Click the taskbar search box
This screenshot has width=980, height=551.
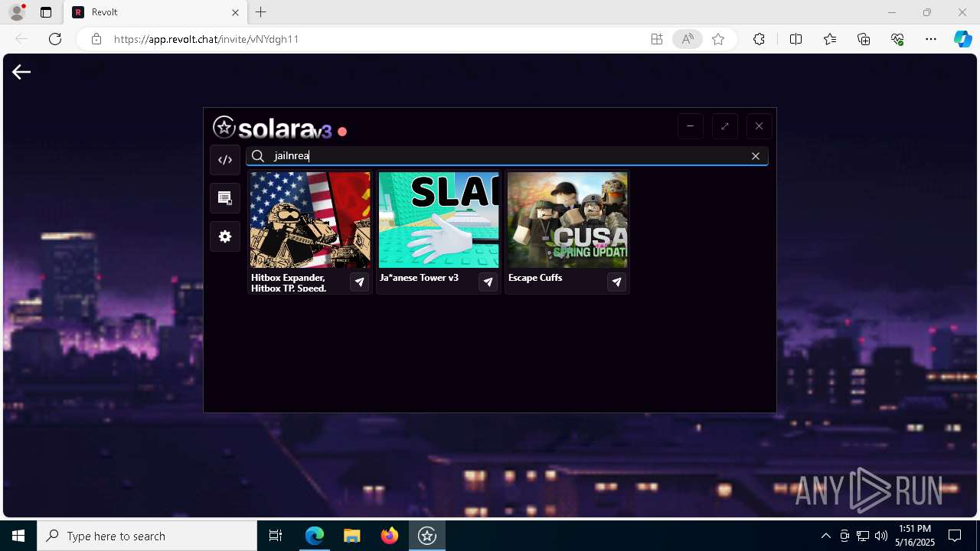[147, 536]
